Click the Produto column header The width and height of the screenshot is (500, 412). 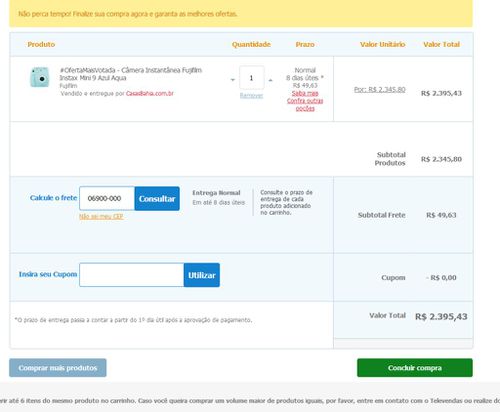pos(41,44)
